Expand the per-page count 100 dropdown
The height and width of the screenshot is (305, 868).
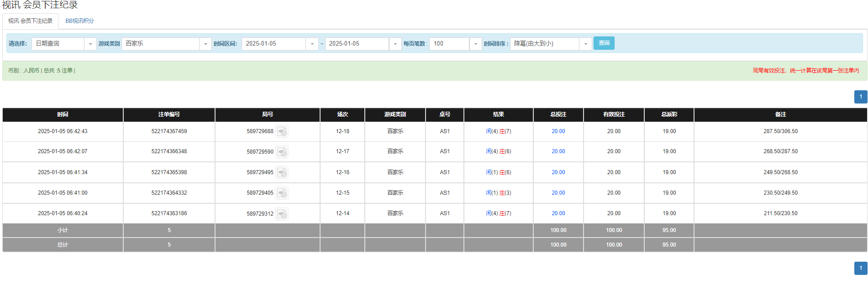pos(475,44)
